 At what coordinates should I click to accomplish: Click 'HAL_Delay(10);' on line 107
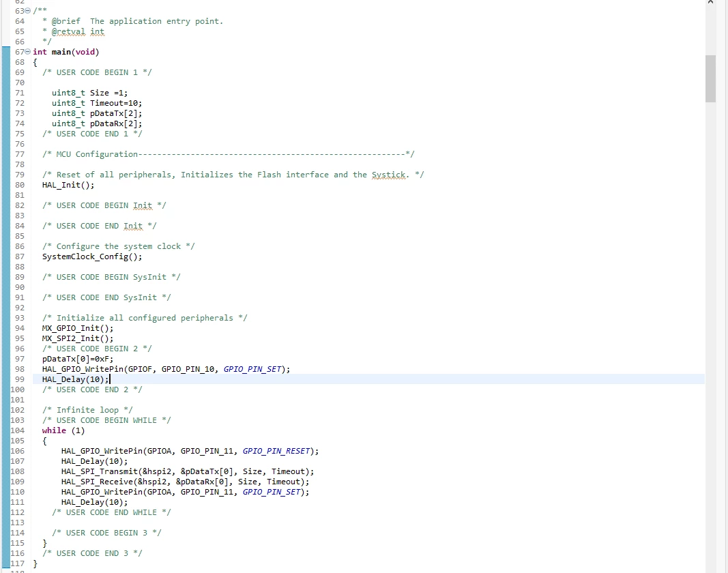click(94, 461)
